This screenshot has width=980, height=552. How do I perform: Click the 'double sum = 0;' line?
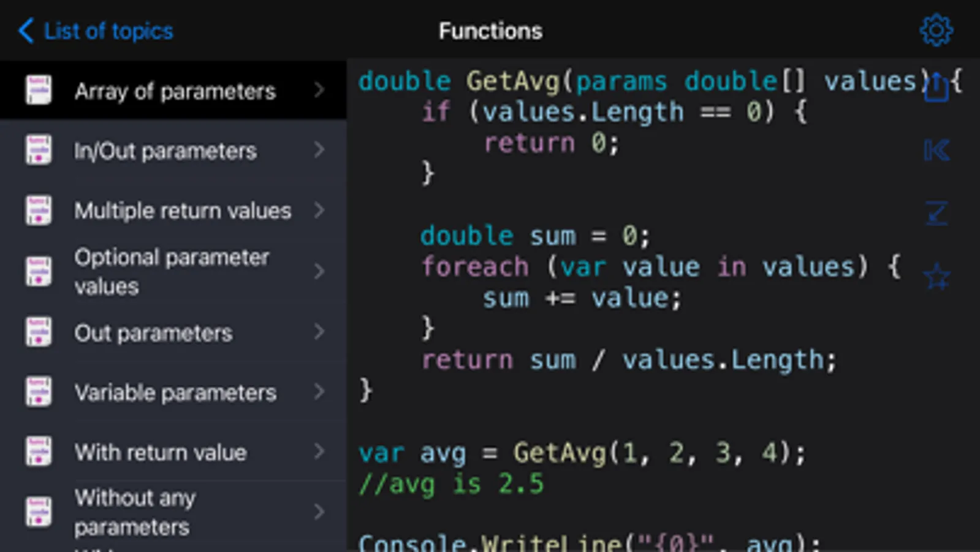535,236
